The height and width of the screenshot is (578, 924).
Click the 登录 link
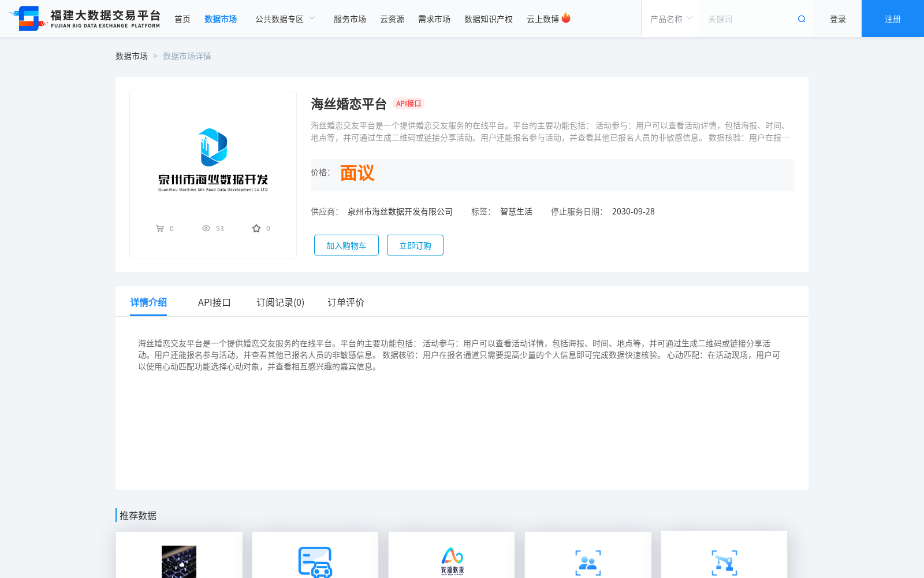838,19
